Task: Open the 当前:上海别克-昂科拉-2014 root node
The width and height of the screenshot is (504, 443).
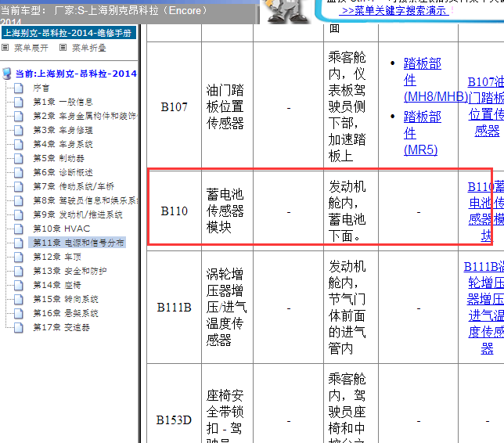Action: pyautogui.click(x=76, y=74)
